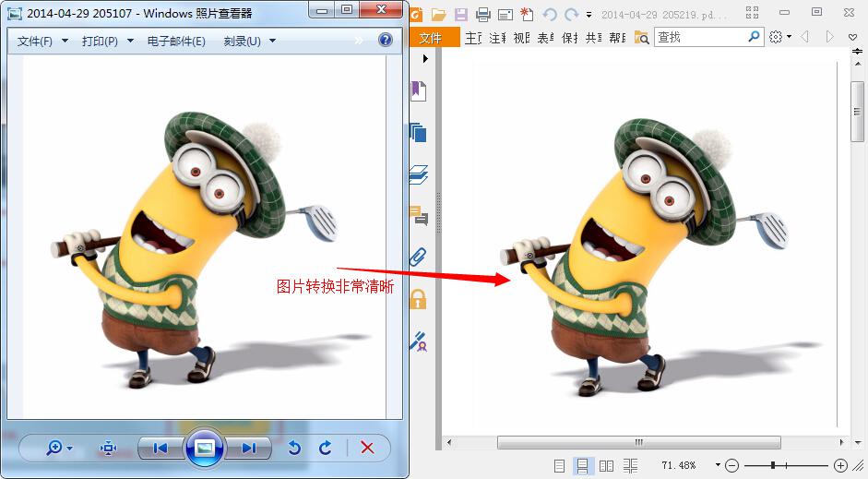Open the 打印(P) menu in Photo Viewer
Viewport: 868px width, 479px height.
(100, 41)
